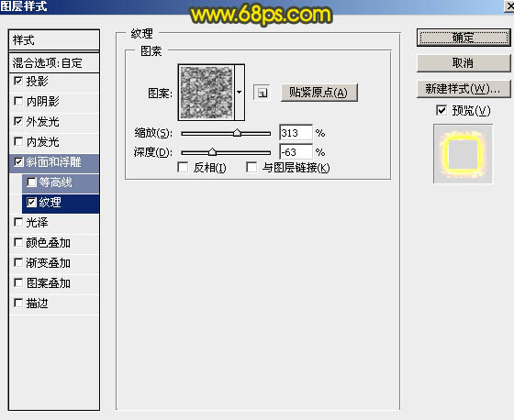Open the 光泽 settings label
Viewport: 514px width, 420px height.
(x=37, y=223)
